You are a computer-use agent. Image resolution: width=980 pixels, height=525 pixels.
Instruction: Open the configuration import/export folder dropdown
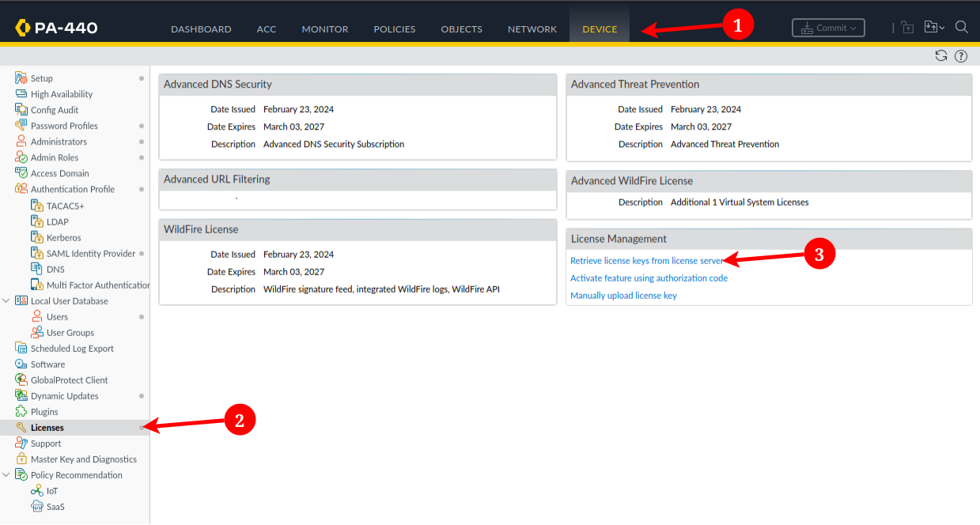tap(934, 28)
